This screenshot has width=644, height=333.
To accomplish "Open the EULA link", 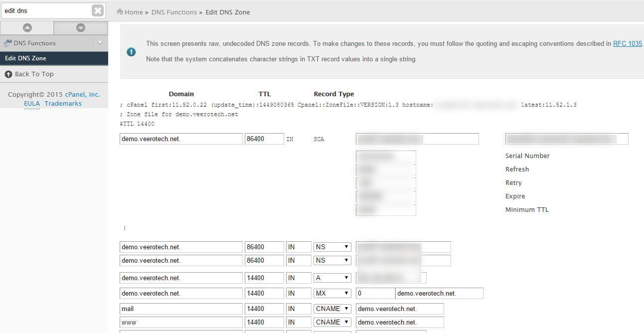I will pyautogui.click(x=32, y=104).
